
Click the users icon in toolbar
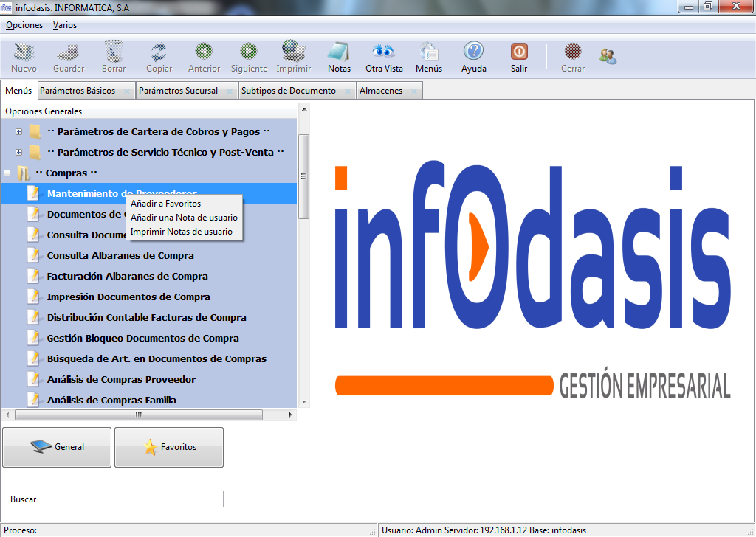tap(608, 57)
